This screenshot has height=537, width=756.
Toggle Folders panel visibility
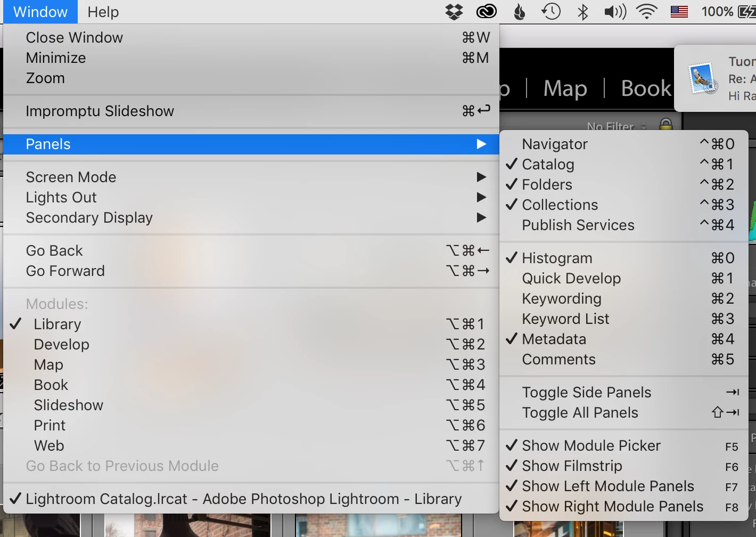tap(624, 184)
